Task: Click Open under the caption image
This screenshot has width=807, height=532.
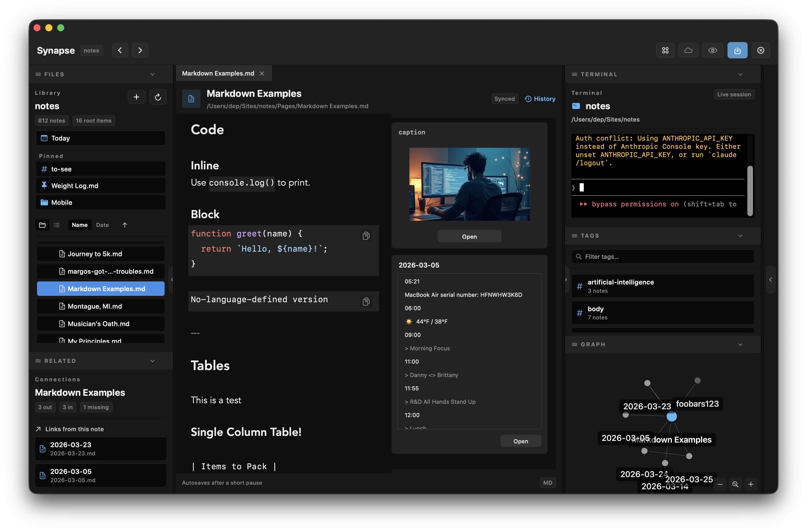Action: pyautogui.click(x=469, y=236)
